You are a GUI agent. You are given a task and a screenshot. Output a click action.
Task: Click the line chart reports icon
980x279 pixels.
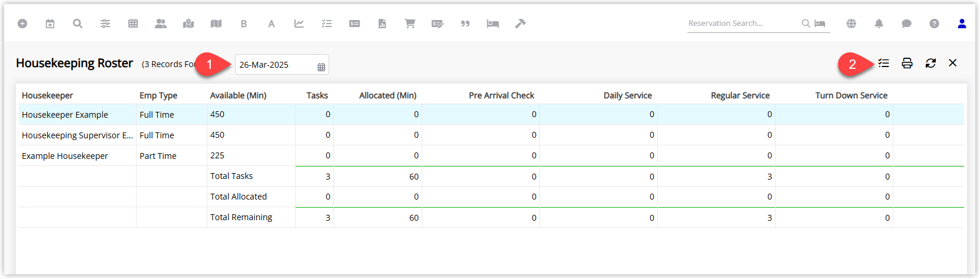[x=299, y=24]
